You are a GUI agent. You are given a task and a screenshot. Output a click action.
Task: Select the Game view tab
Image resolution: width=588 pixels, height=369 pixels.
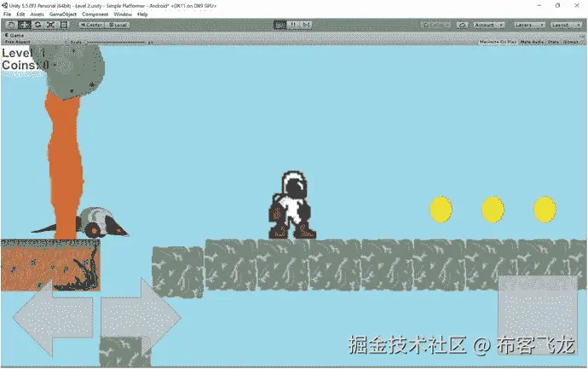(x=14, y=35)
